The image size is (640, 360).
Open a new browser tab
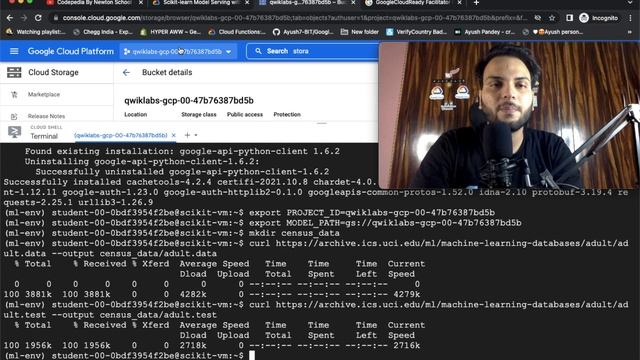click(476, 2)
